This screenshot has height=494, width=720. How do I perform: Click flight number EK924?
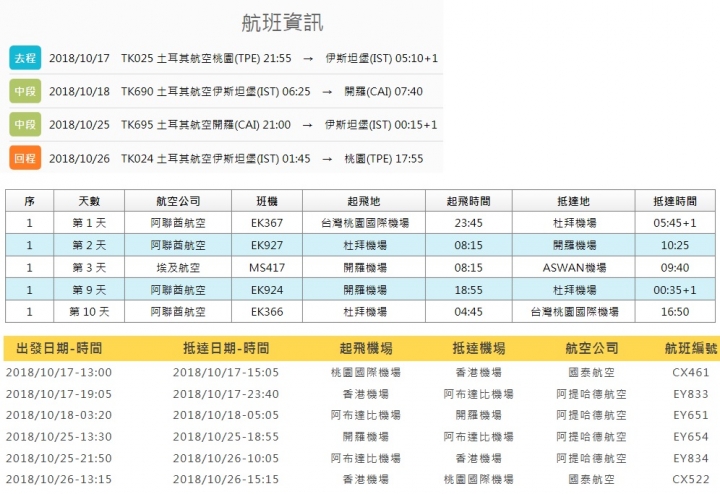(x=267, y=290)
